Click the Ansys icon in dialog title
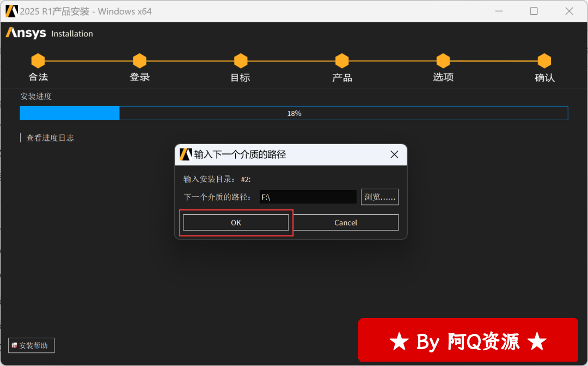The width and height of the screenshot is (588, 366). tap(186, 154)
